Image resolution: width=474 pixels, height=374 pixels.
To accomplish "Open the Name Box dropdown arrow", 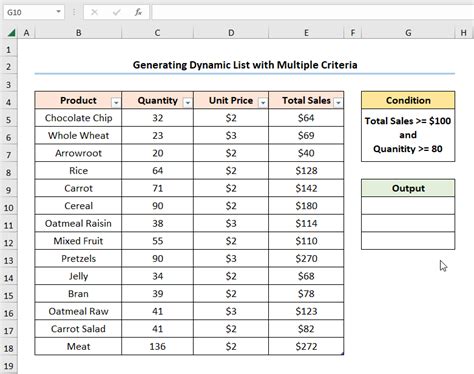I will click(58, 12).
